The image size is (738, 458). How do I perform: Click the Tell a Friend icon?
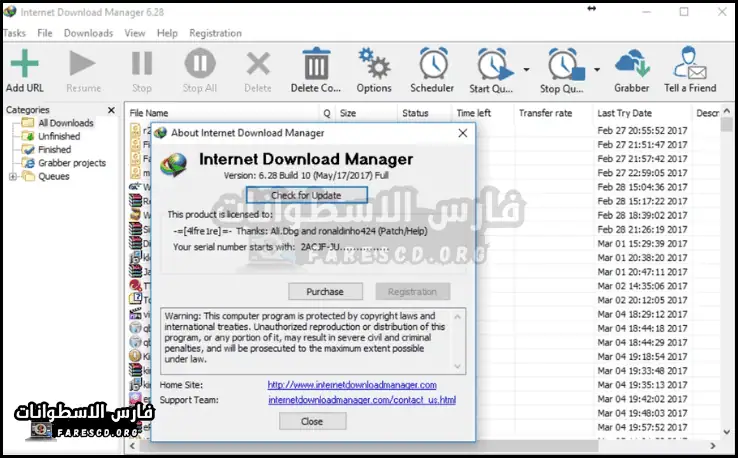690,66
